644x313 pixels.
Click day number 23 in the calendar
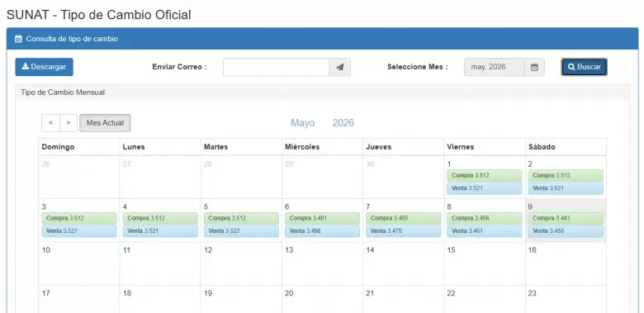click(x=533, y=293)
